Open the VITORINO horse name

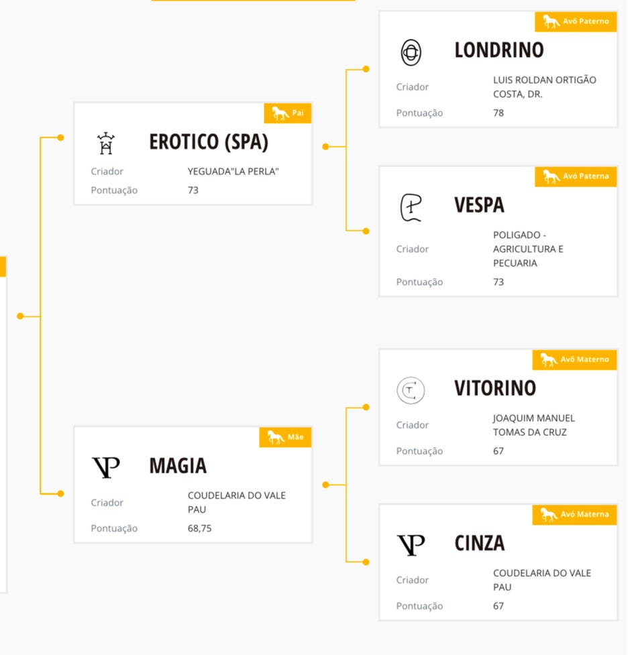coord(495,388)
